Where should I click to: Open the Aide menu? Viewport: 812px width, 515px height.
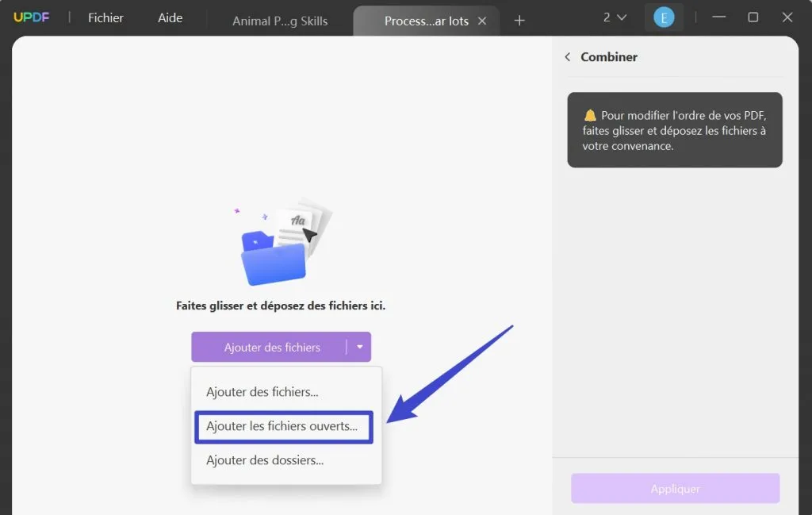(x=169, y=17)
